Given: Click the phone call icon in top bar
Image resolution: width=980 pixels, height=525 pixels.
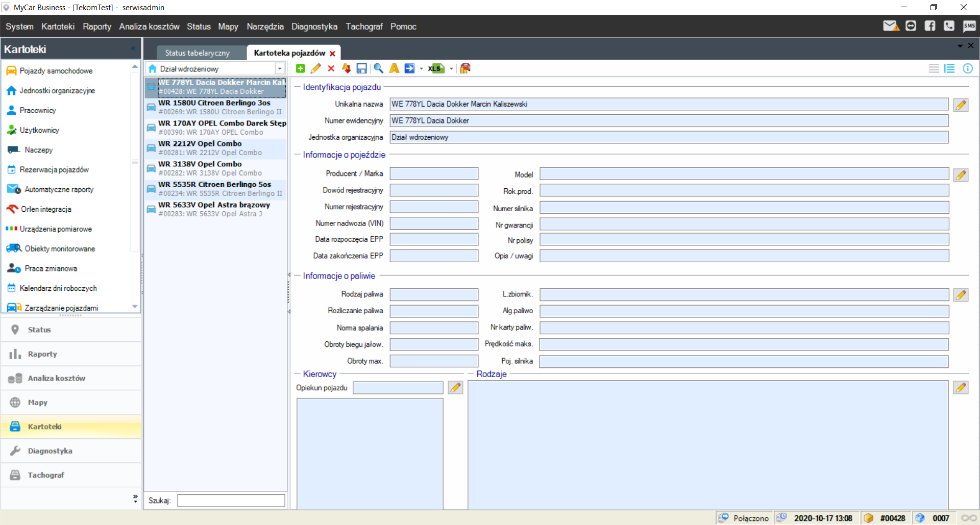Looking at the screenshot, I should point(949,26).
